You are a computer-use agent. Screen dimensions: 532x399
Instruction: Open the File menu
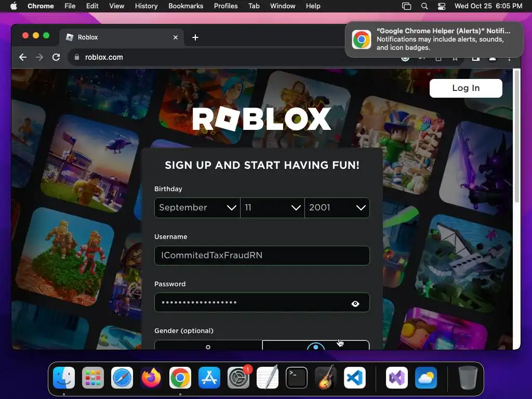pyautogui.click(x=70, y=6)
